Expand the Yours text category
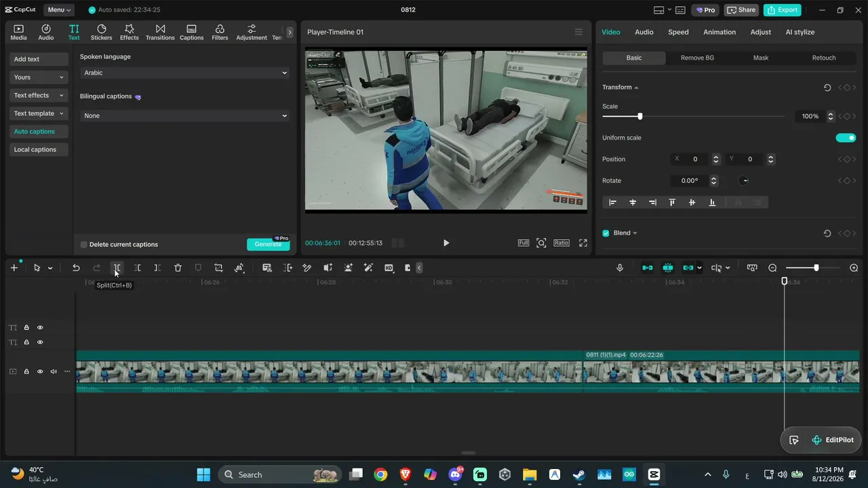868x488 pixels. coord(39,77)
